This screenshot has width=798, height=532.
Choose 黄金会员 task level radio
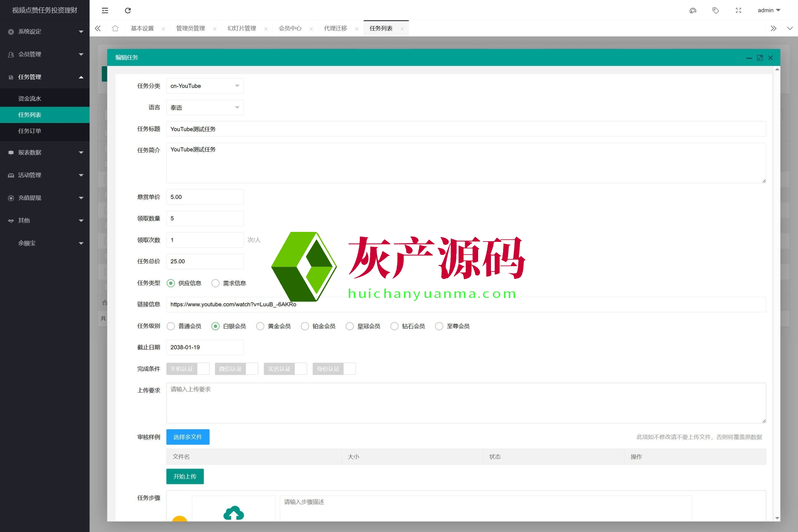pyautogui.click(x=260, y=326)
